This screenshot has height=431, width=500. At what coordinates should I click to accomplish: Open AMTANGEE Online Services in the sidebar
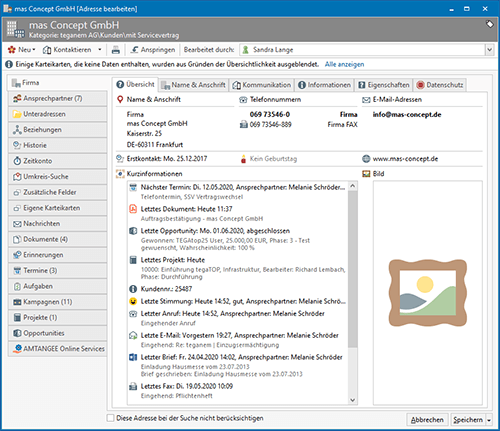57,349
